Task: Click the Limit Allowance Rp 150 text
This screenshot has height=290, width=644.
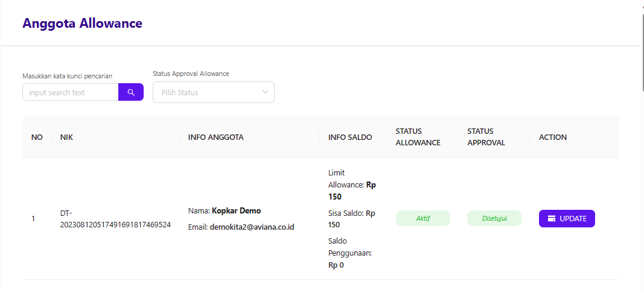Action: click(352, 184)
